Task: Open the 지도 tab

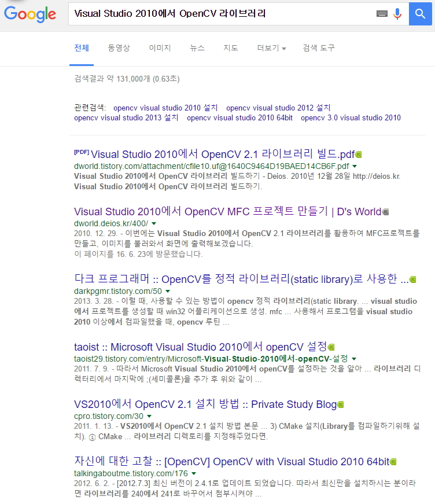Action: click(x=231, y=48)
